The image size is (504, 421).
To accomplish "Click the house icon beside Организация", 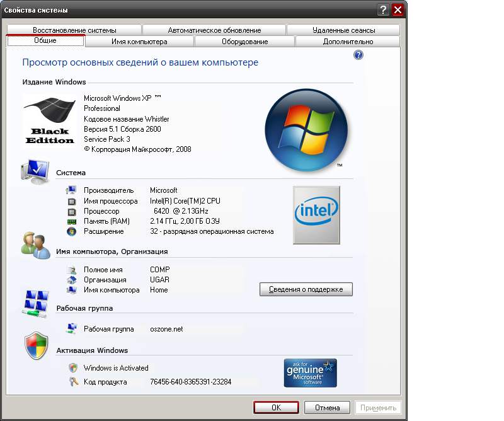I will pyautogui.click(x=72, y=280).
